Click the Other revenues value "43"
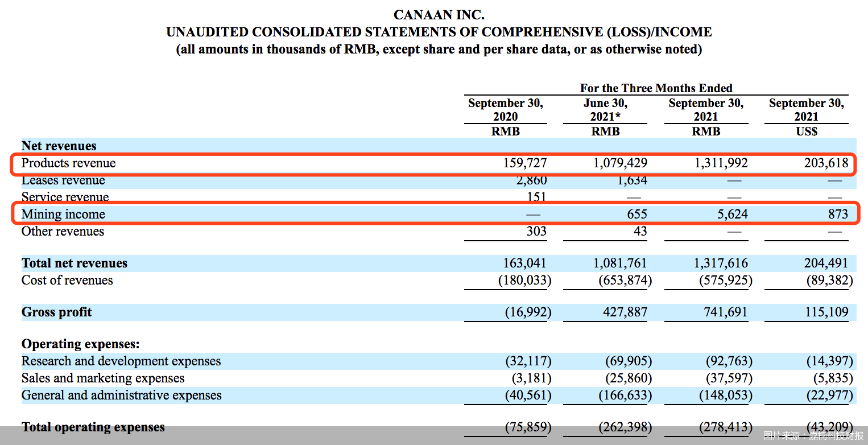 click(x=640, y=232)
